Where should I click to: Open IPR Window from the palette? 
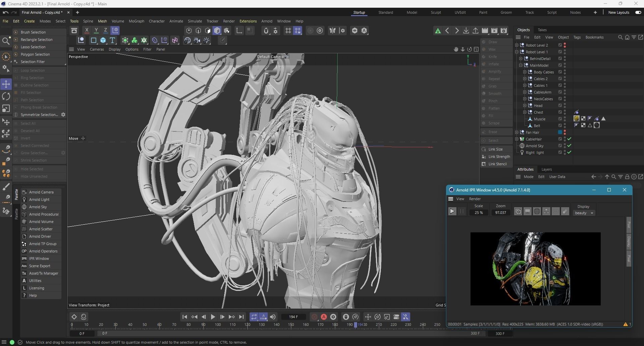[x=41, y=258]
